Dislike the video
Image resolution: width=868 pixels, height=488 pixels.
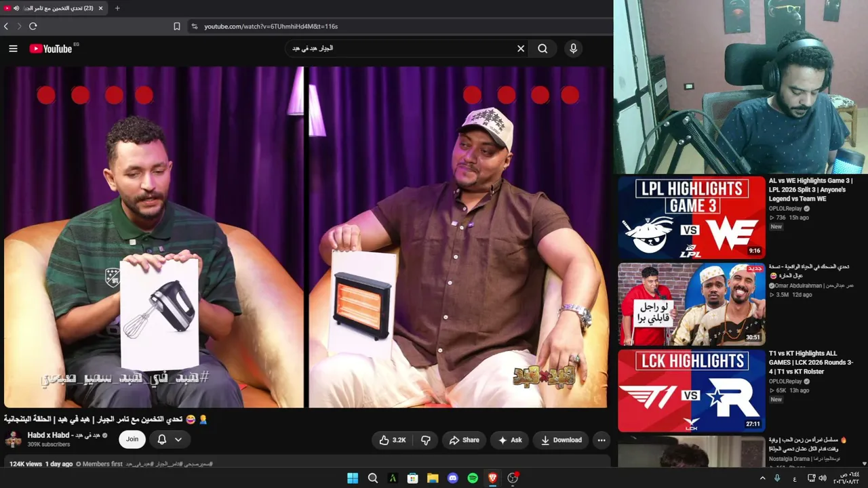coord(426,440)
